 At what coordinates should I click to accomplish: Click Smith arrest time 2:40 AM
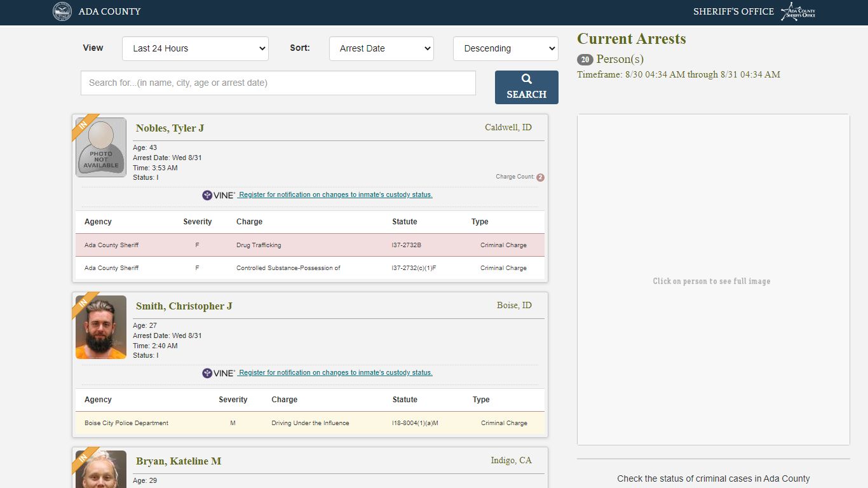tap(155, 346)
